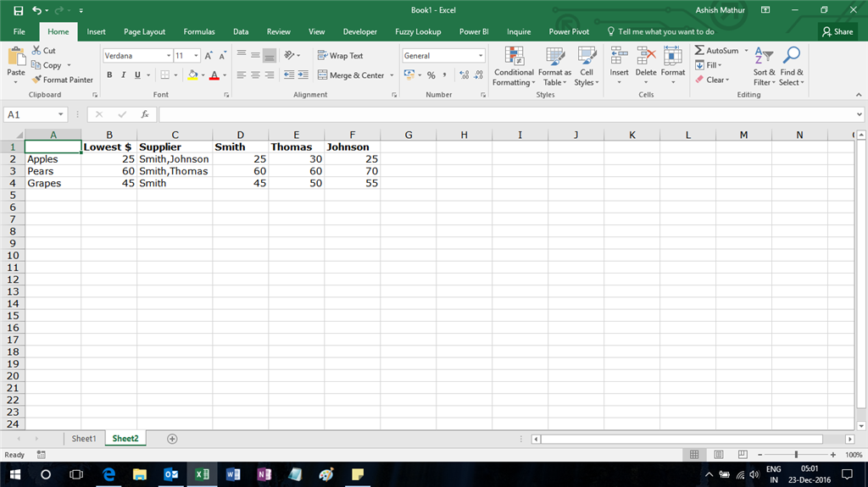Cut selection with the scissors icon
The width and height of the screenshot is (868, 487).
click(36, 50)
